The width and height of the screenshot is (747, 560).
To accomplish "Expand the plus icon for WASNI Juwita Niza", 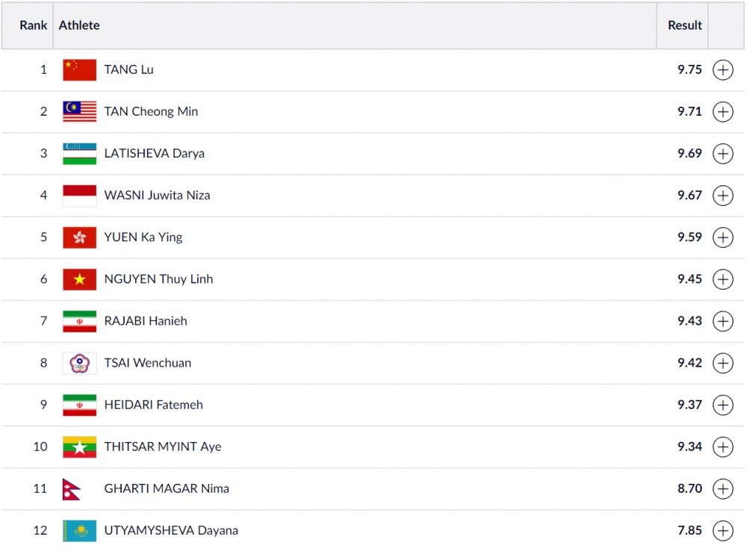I will coord(722,196).
